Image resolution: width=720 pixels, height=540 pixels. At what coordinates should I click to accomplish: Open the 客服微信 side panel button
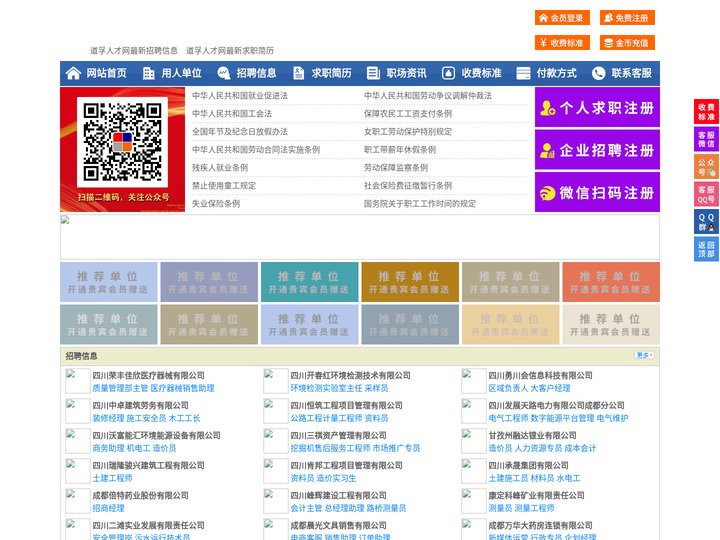tap(706, 139)
